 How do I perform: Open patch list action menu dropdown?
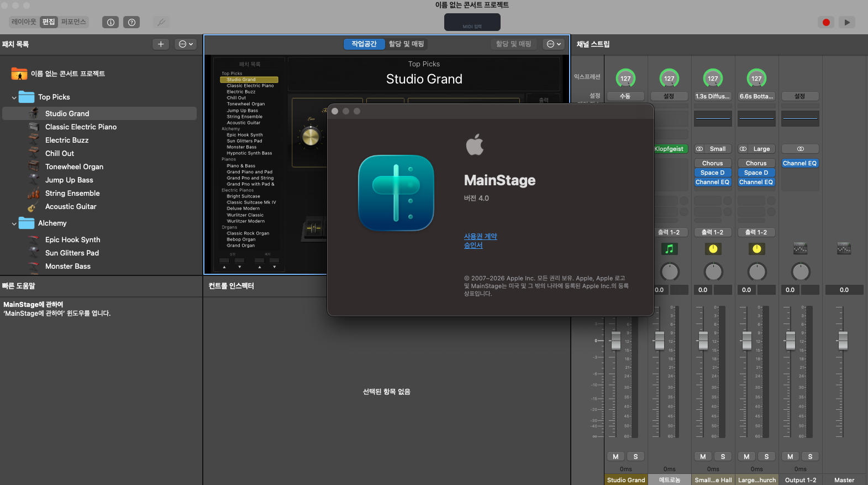coord(186,44)
